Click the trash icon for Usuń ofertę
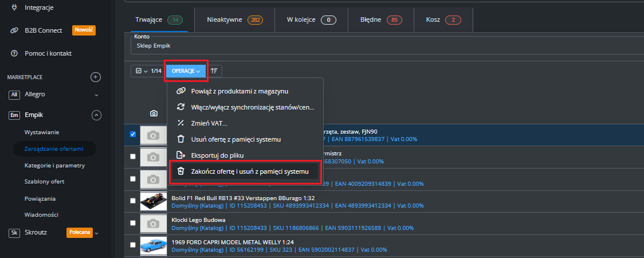The image size is (644, 258). 180,139
